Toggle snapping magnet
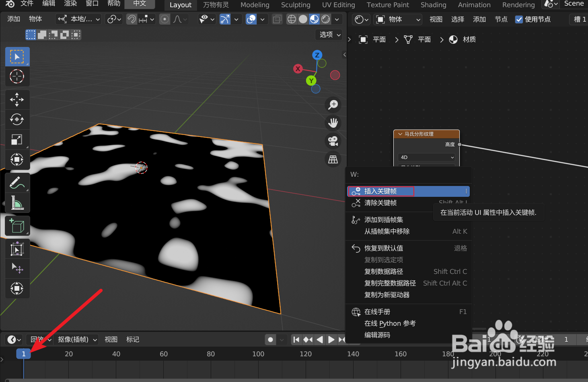The height and width of the screenshot is (382, 588). click(132, 19)
